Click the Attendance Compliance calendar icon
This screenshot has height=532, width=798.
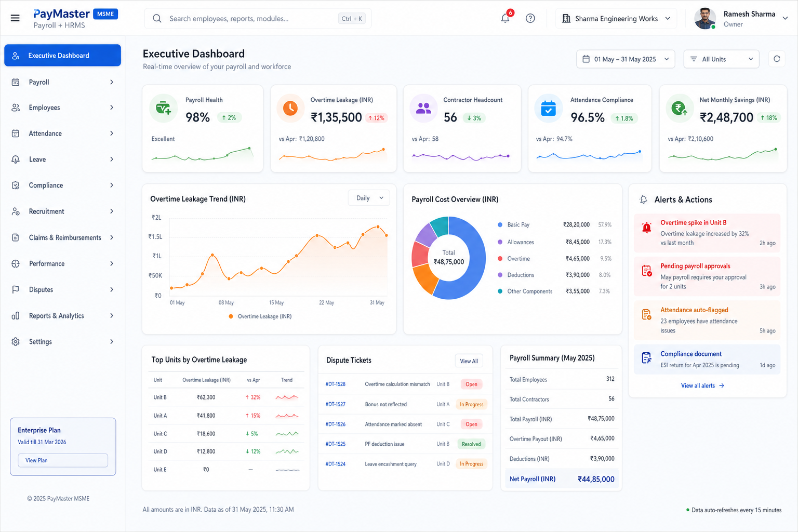549,108
